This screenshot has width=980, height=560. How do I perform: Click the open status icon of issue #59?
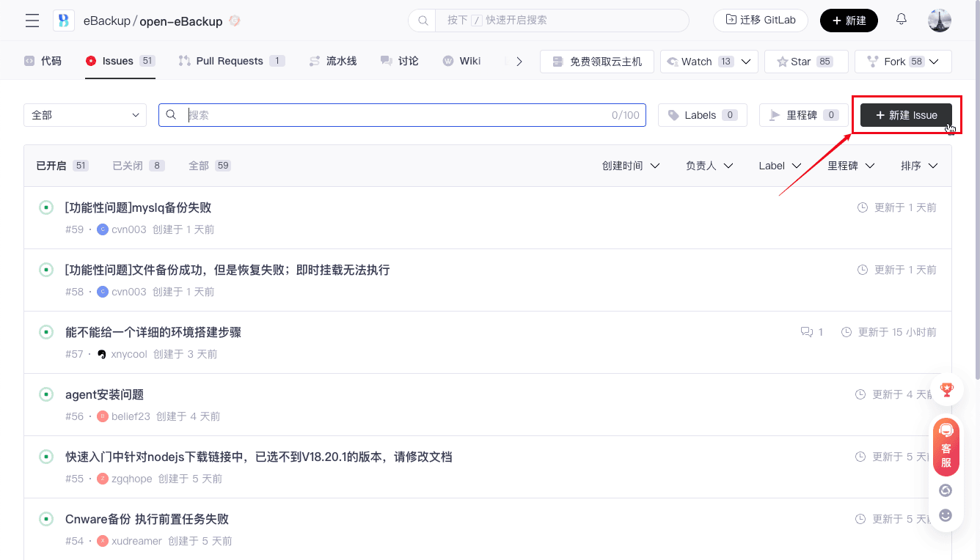46,208
